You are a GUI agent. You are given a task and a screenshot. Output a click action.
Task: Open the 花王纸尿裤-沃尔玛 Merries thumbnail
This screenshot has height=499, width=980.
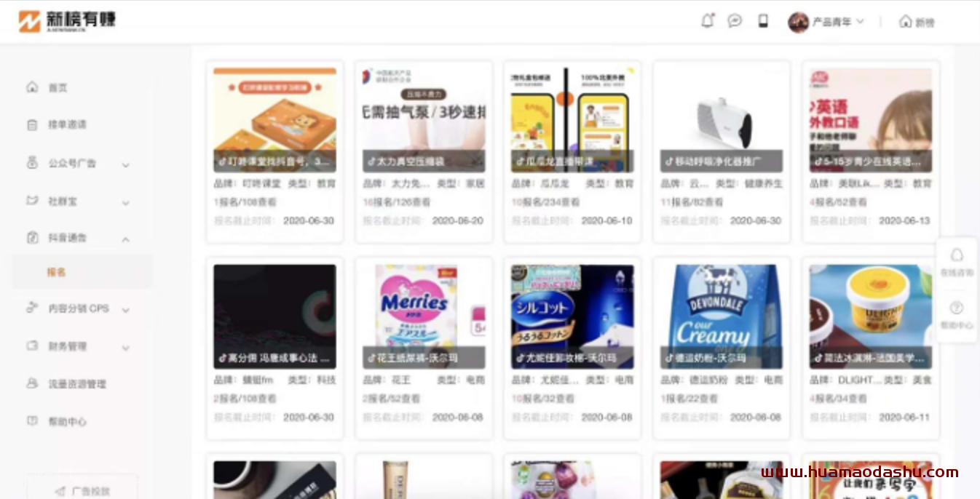click(424, 316)
